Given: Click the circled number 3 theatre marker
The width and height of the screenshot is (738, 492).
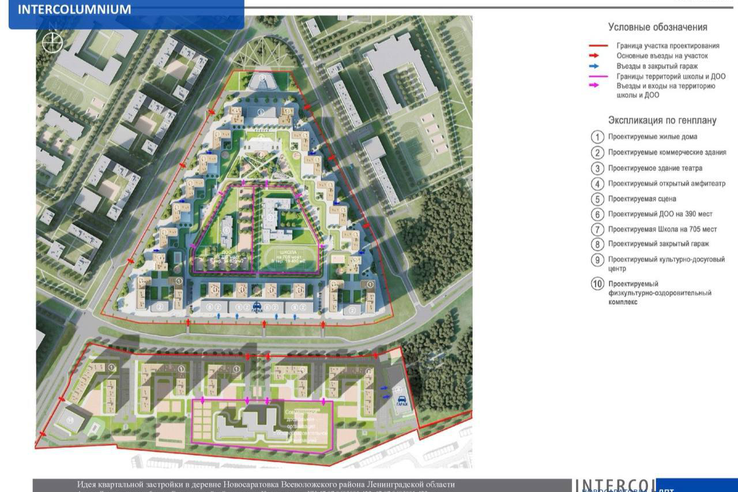Looking at the screenshot, I should coord(597,168).
